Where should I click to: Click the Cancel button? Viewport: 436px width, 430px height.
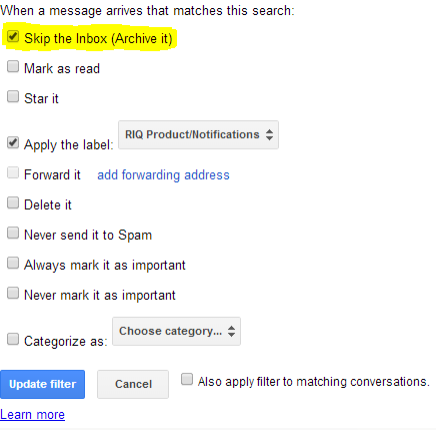tap(133, 384)
